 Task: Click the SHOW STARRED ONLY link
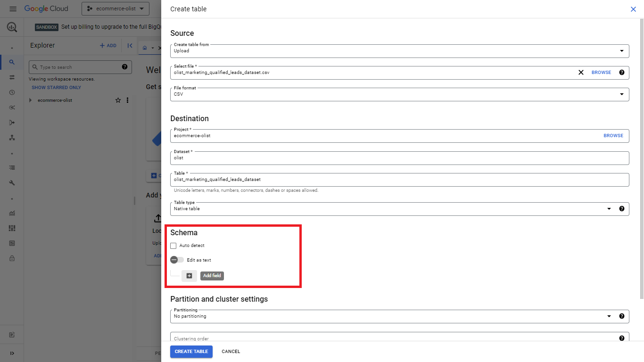pos(55,87)
